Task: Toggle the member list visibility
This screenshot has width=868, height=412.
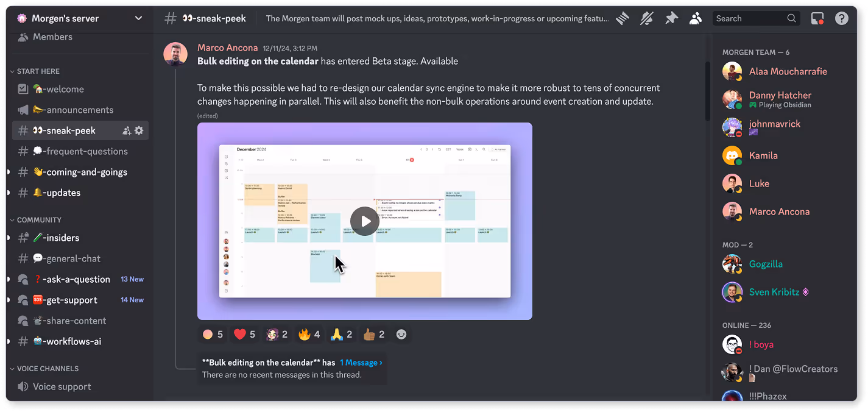Action: pos(696,18)
